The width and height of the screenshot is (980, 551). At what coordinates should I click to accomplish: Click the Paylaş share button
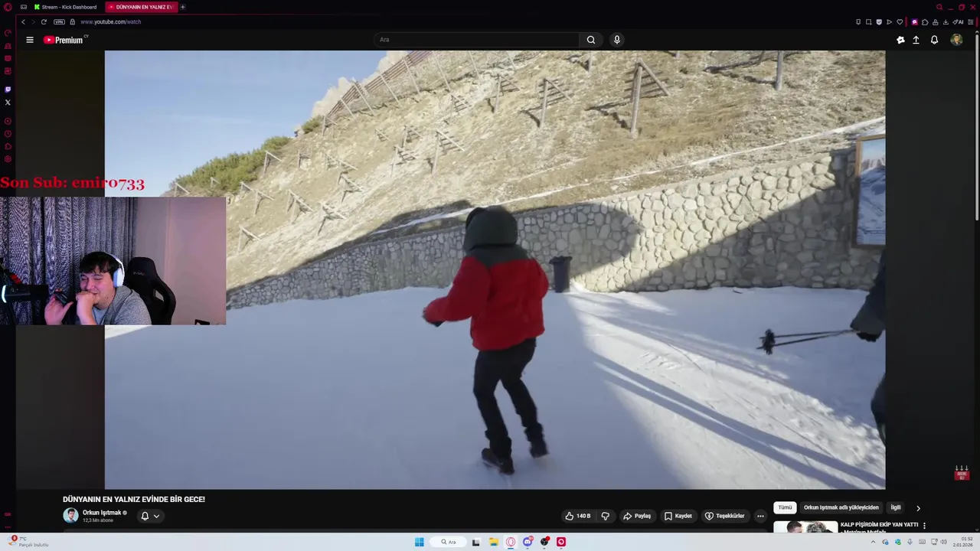coord(637,516)
